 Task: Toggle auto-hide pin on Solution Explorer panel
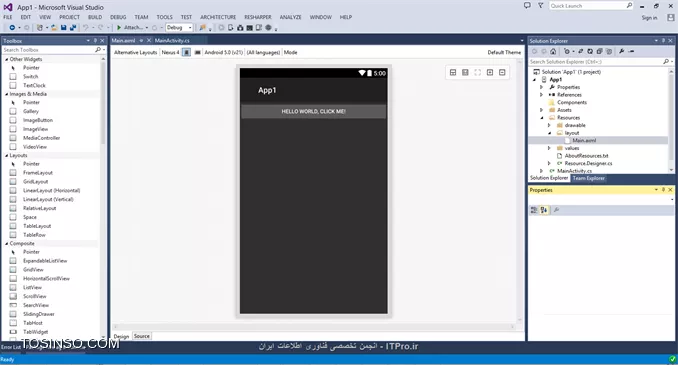coord(663,41)
